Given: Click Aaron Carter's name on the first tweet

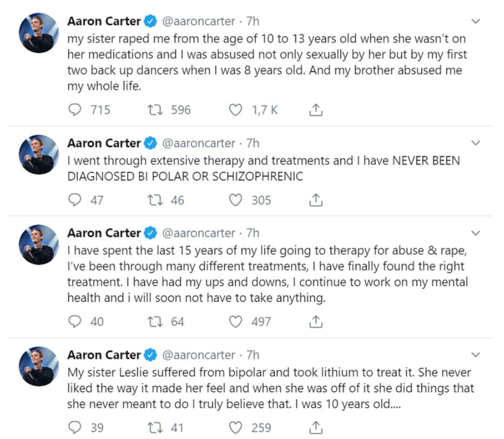Looking at the screenshot, I should point(104,21).
